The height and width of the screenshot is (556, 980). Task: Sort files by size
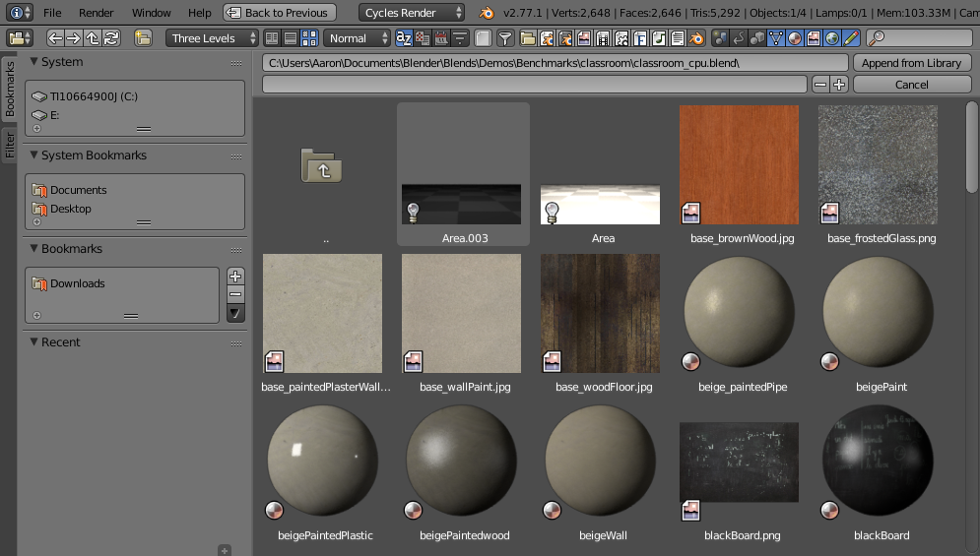tap(460, 38)
